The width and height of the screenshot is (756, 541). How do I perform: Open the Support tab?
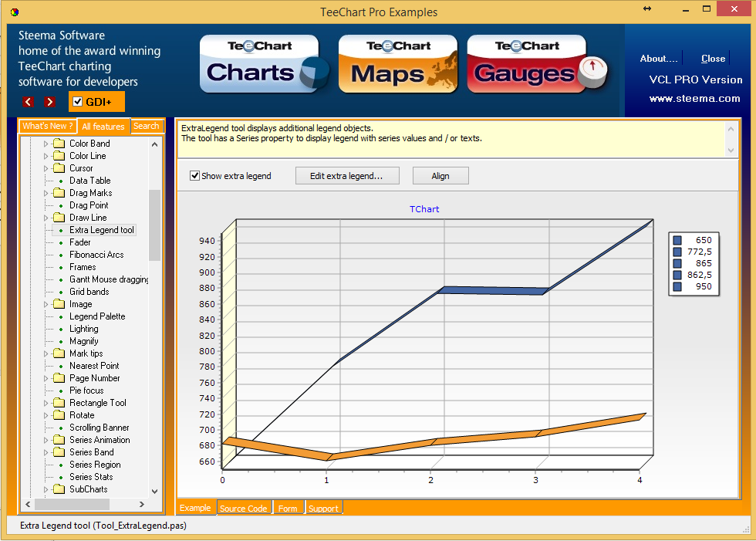[x=323, y=509]
